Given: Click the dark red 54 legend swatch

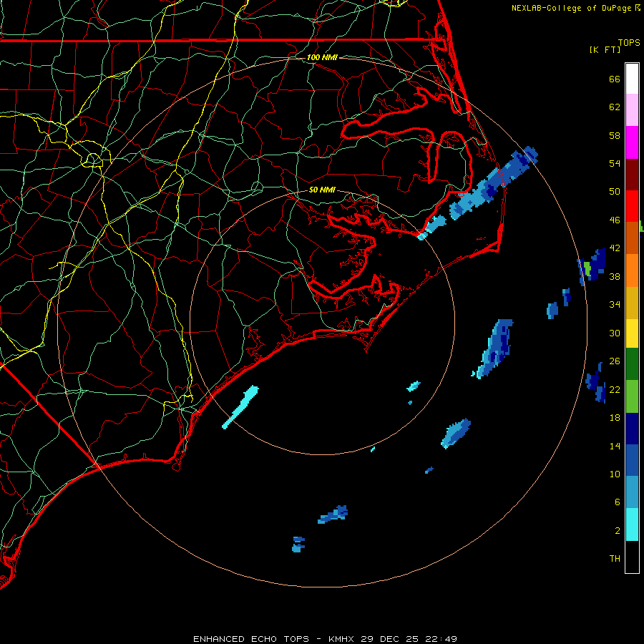Looking at the screenshot, I should click(x=632, y=174).
